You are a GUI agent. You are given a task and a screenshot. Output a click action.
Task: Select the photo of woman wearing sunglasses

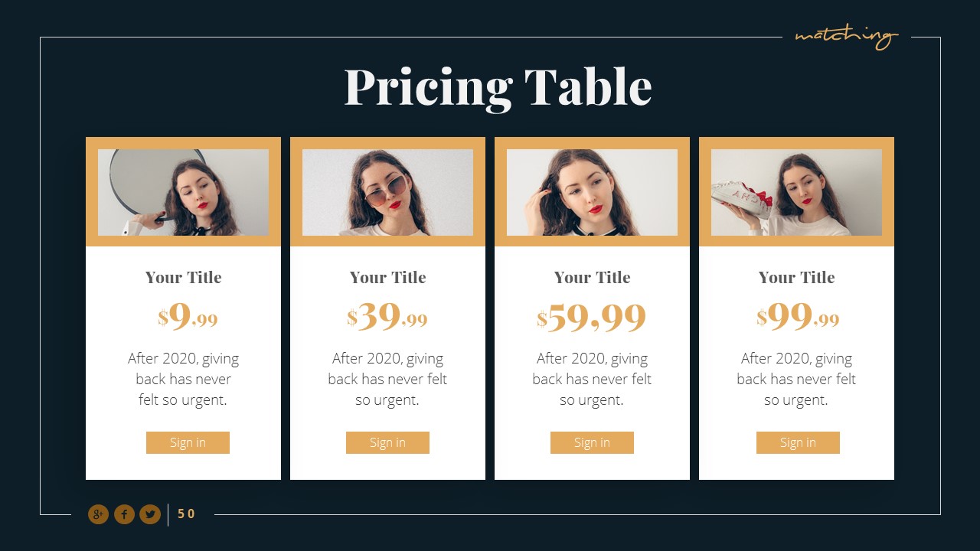coord(387,192)
